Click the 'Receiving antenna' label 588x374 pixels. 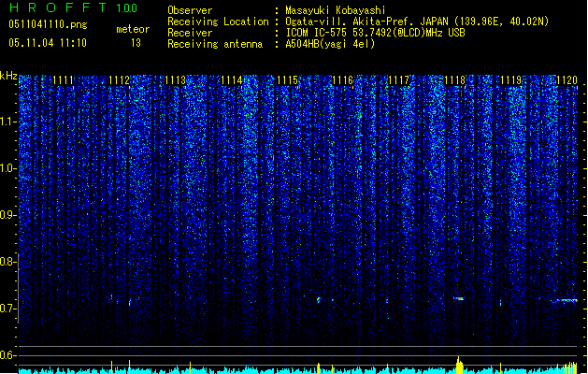(x=215, y=44)
